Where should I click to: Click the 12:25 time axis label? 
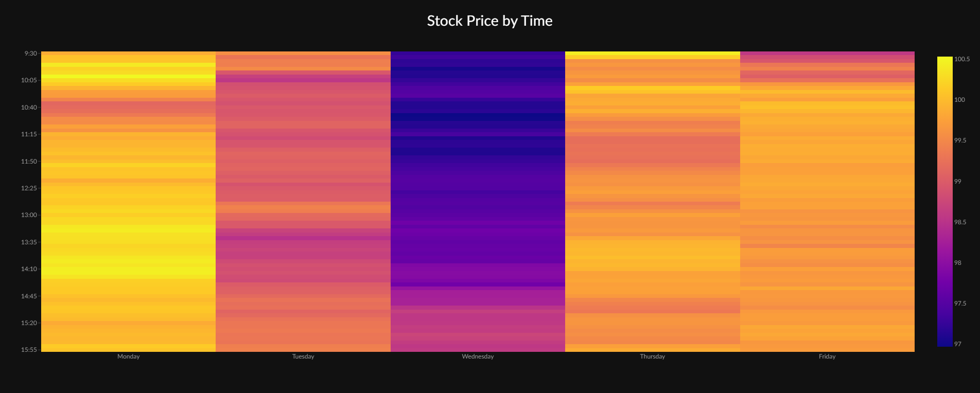[x=29, y=188]
